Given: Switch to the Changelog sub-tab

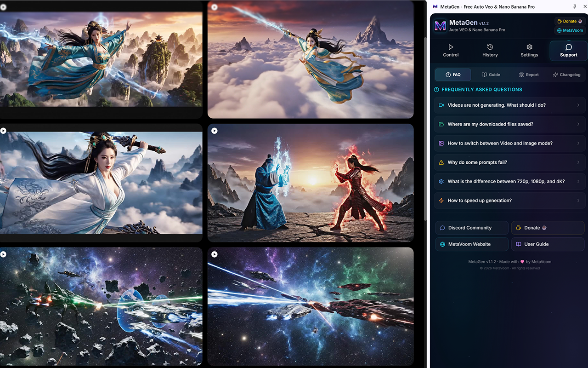Looking at the screenshot, I should [566, 75].
